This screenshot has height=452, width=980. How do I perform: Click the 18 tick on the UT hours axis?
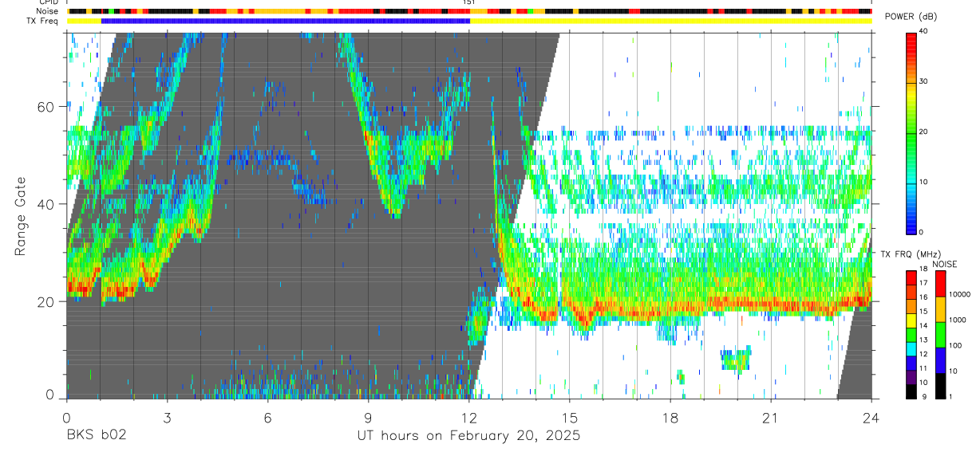670,418
